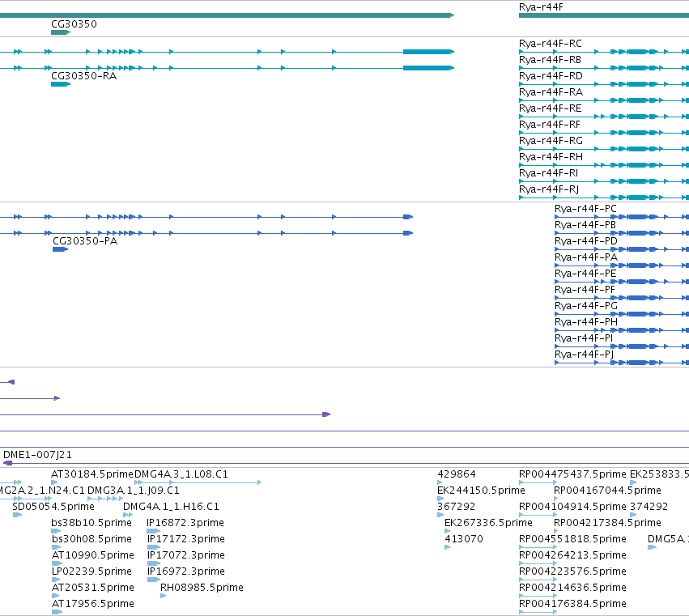The width and height of the screenshot is (689, 616).
Task: Open EST RP004475437.5prime
Action: 572,474
